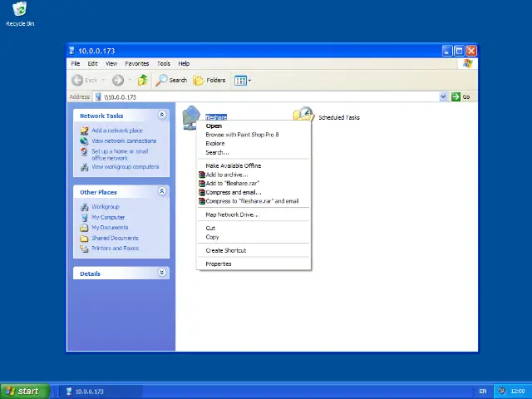Click the 10.0.0.173 taskbar button
Screen dimensions: 532x399
101,392
